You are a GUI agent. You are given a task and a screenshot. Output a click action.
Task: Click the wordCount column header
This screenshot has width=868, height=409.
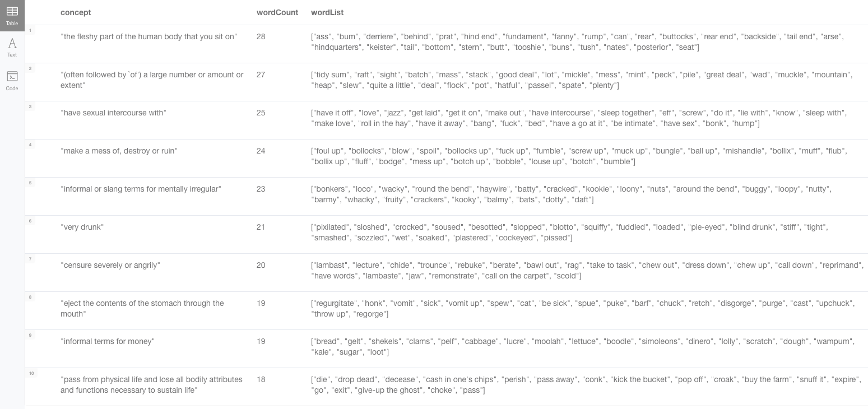click(x=277, y=12)
